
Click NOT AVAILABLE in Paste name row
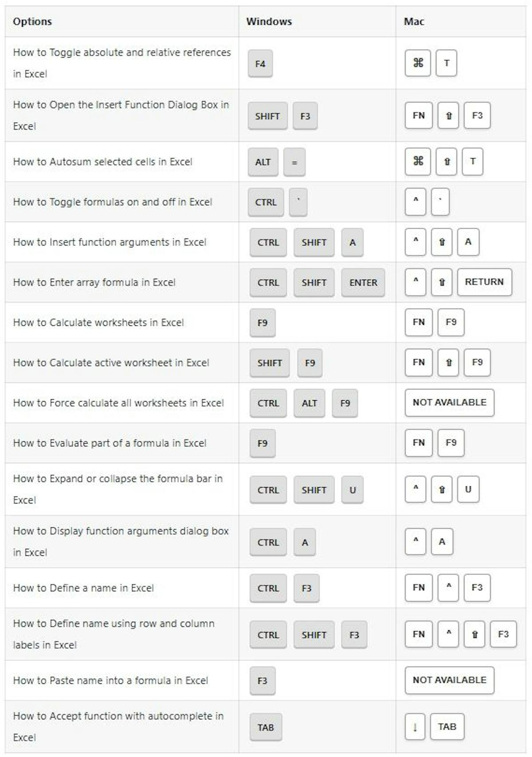coord(450,680)
